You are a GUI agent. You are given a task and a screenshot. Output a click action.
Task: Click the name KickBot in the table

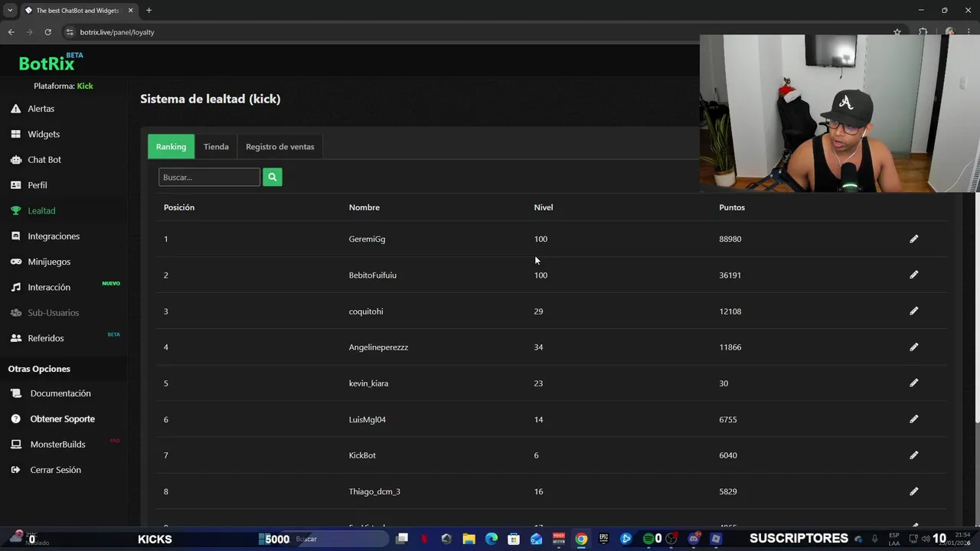point(362,455)
